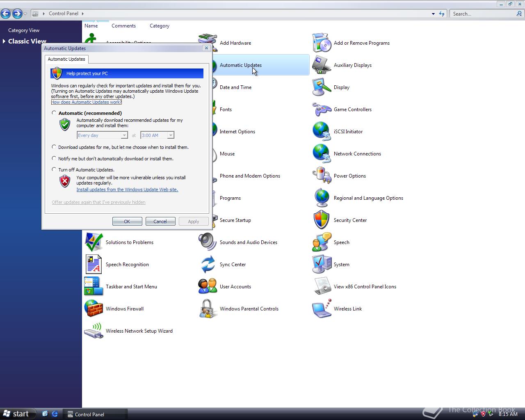Click the Forward navigation arrow
The image size is (525, 420).
(17, 14)
